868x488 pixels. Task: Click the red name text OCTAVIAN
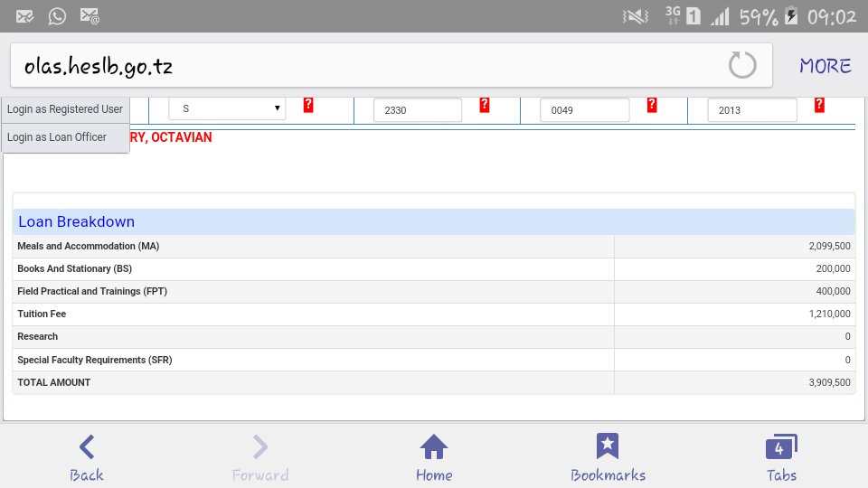click(x=182, y=137)
